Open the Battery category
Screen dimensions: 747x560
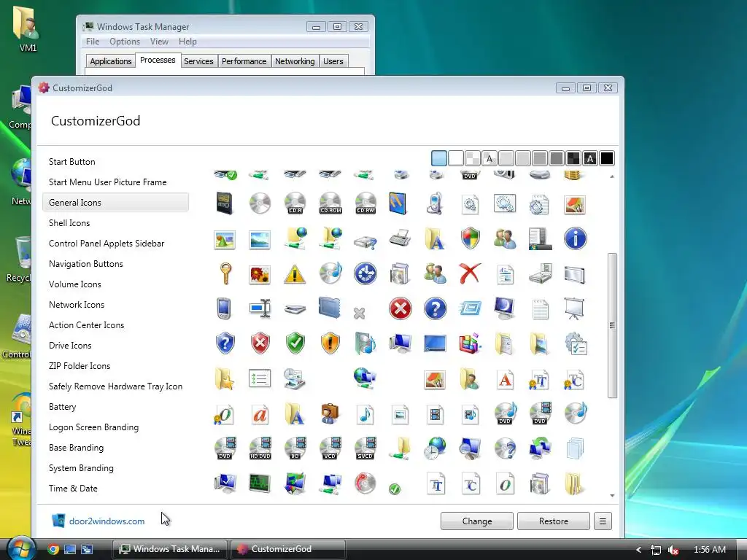coord(63,407)
